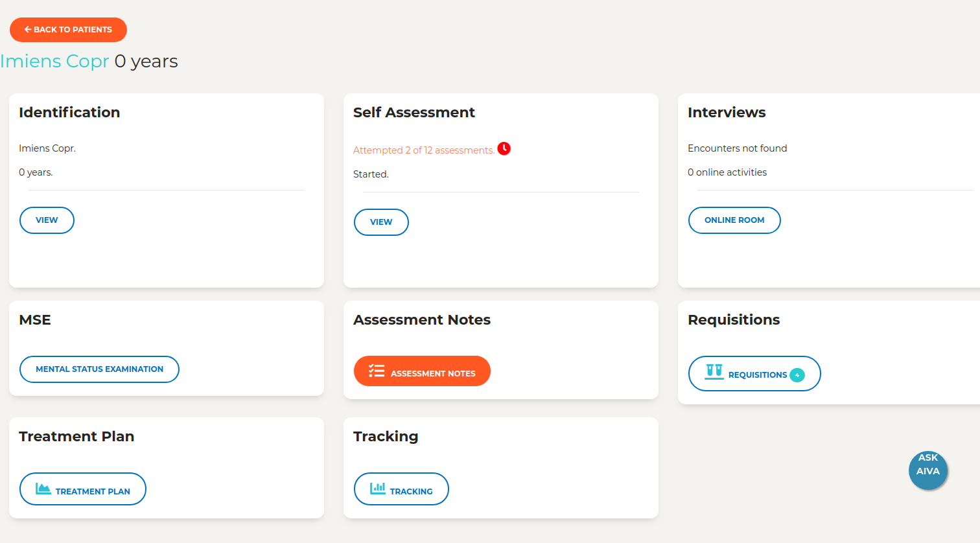Click the requisitions count badge showing 4
The height and width of the screenshot is (543, 980).
[797, 375]
